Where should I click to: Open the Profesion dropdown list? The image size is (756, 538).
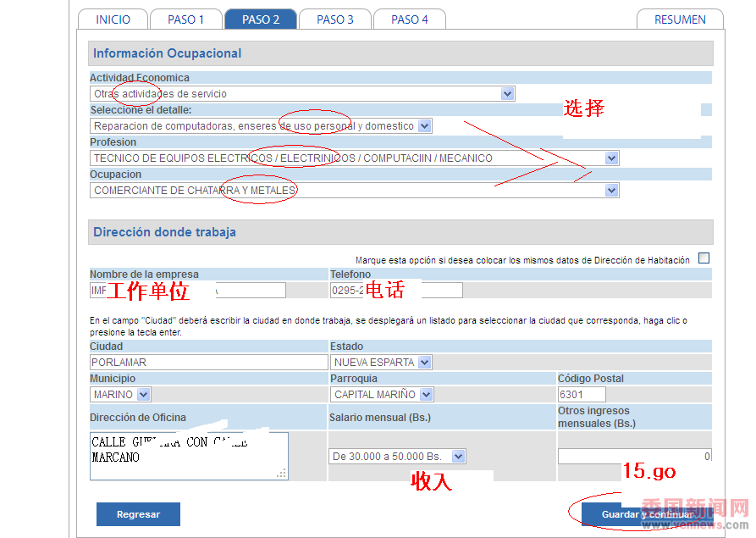coord(355,158)
